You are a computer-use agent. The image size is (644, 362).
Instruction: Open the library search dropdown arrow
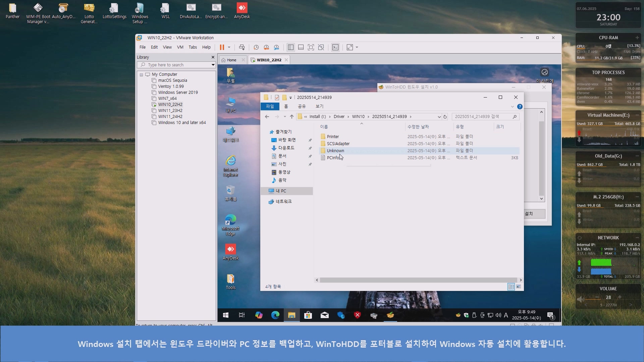tap(213, 65)
